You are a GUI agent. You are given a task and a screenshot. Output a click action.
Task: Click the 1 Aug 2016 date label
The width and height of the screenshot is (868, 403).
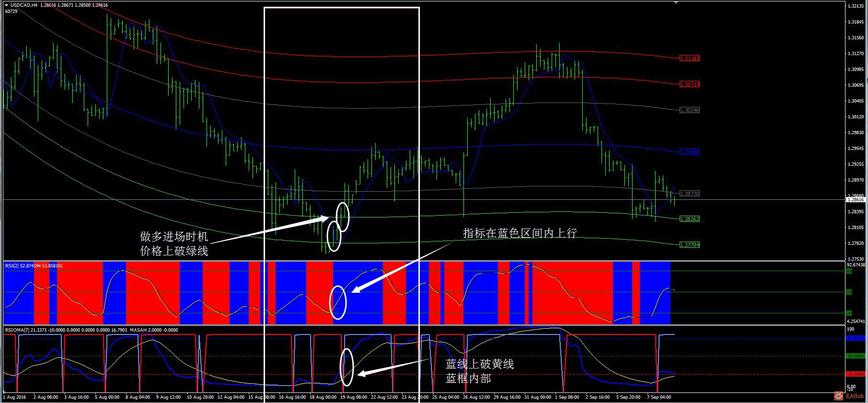click(14, 397)
